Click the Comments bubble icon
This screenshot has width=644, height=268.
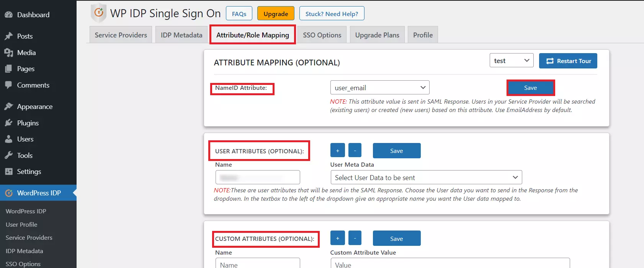point(8,85)
